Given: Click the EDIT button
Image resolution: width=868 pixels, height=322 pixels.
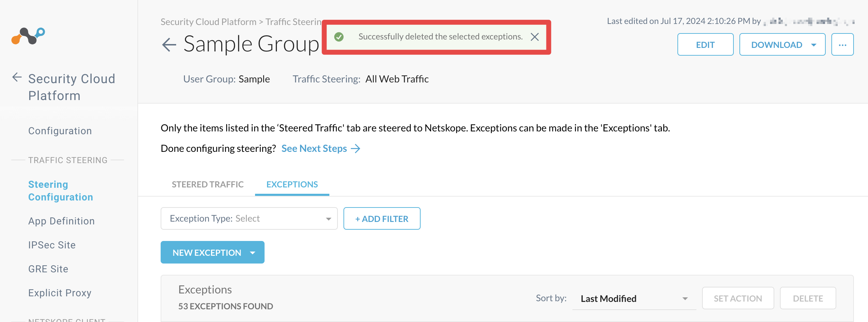Looking at the screenshot, I should point(705,45).
